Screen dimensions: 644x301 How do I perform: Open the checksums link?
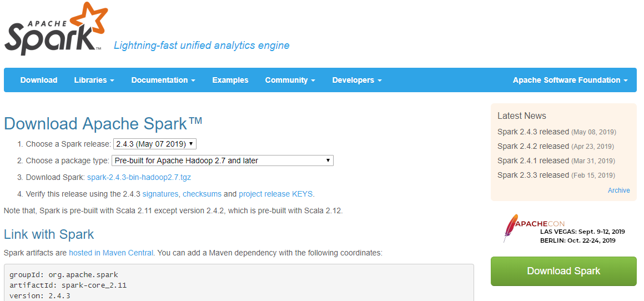coord(202,194)
